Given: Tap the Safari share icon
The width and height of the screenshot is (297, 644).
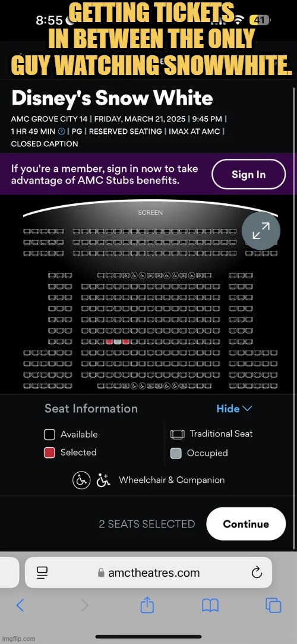Looking at the screenshot, I should coord(147,605).
